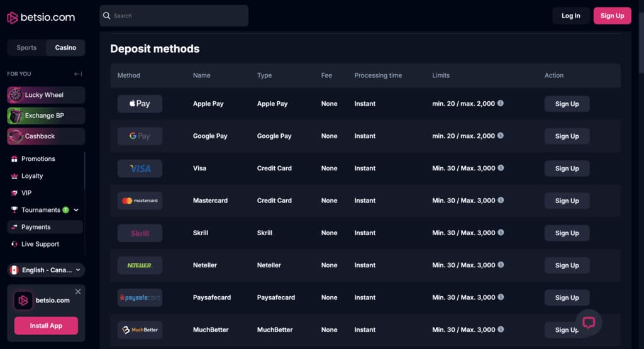The height and width of the screenshot is (349, 644).
Task: Expand the Tournaments submenu chevron
Action: point(76,210)
